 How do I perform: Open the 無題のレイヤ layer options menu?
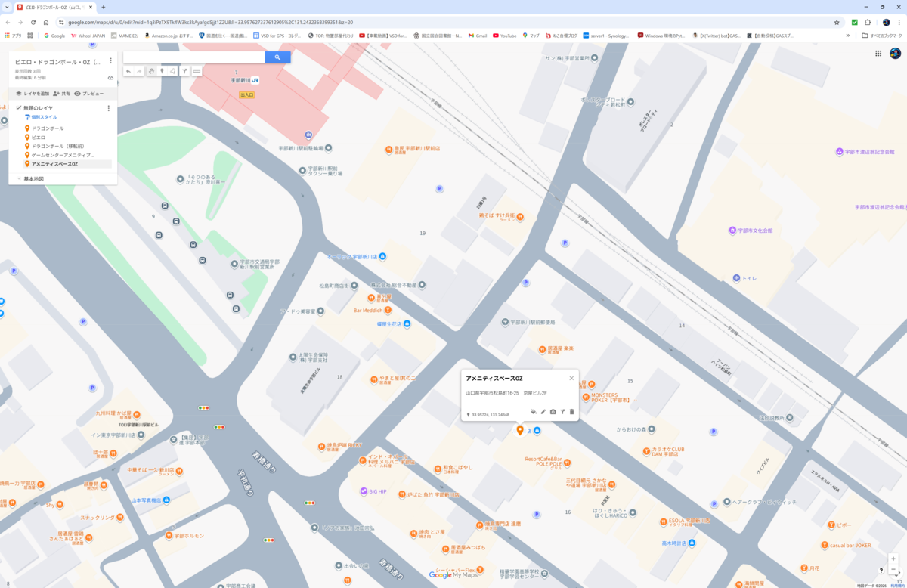[108, 108]
